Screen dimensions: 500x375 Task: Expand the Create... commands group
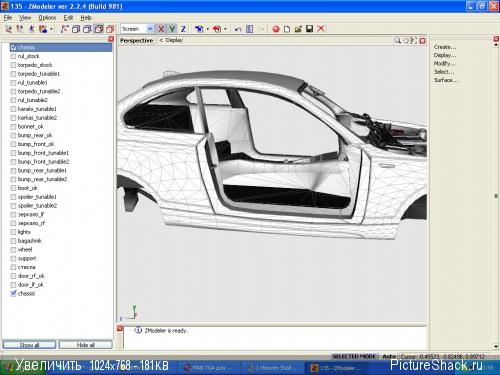(445, 47)
